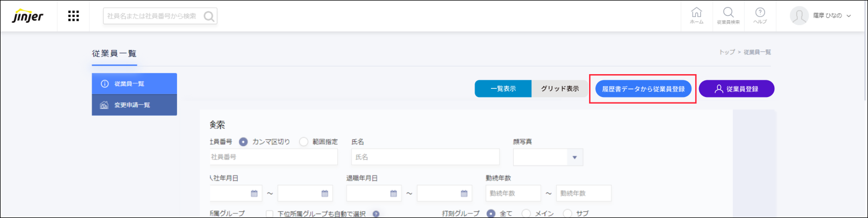Click the 従業員登録 button
Image resolution: width=868 pixels, height=218 pixels.
pyautogui.click(x=736, y=89)
